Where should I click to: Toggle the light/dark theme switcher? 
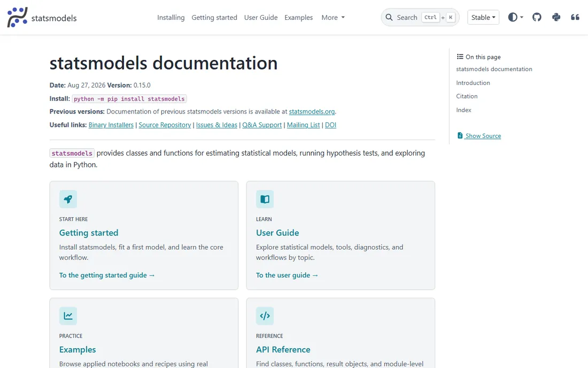[515, 17]
